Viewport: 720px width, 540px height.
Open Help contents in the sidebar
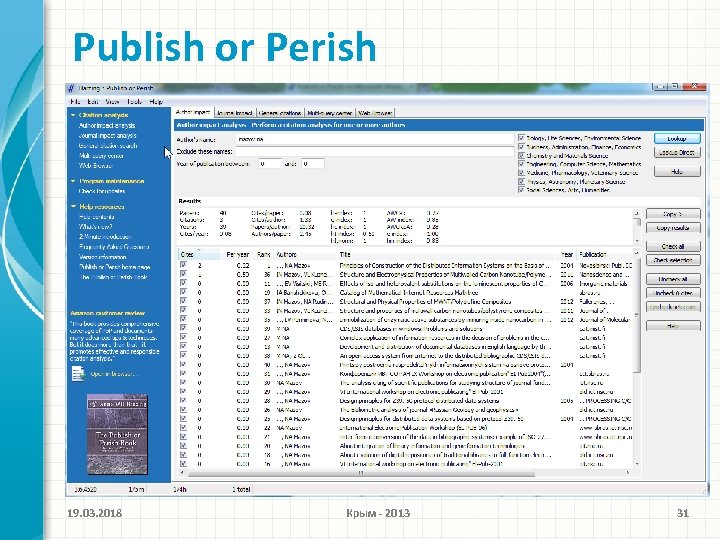tap(96, 217)
